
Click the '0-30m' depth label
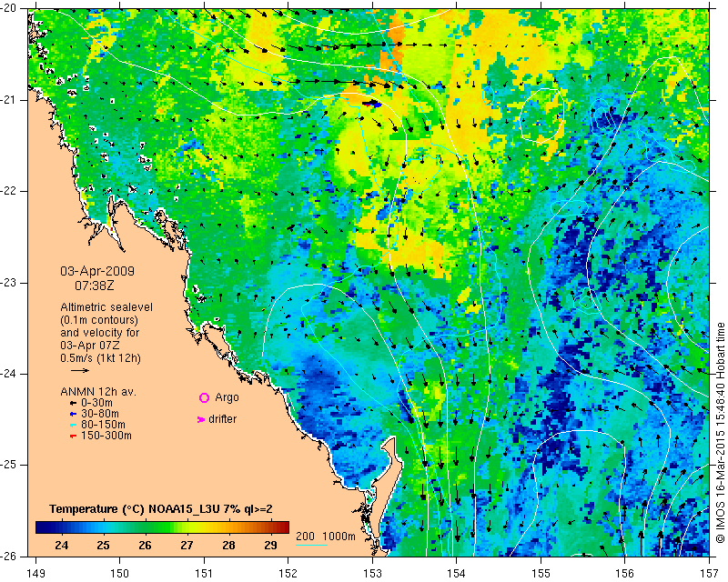click(x=96, y=403)
